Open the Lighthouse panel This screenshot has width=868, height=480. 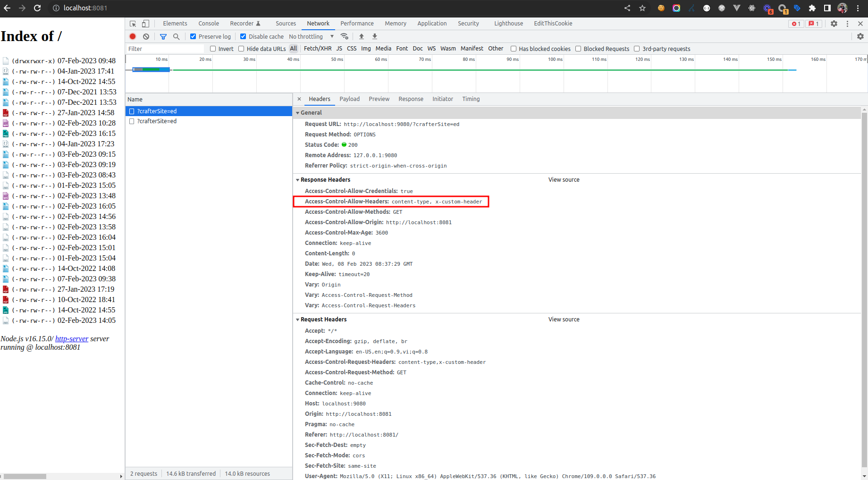coord(508,23)
